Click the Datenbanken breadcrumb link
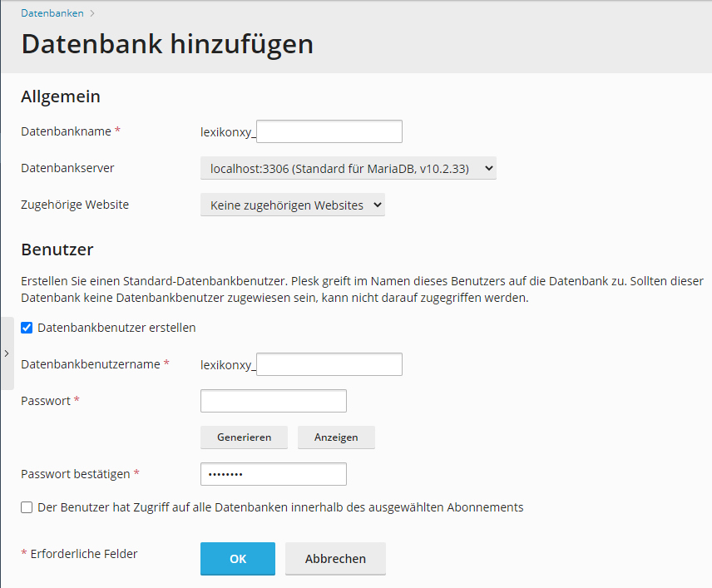The height and width of the screenshot is (588, 712). pyautogui.click(x=52, y=12)
